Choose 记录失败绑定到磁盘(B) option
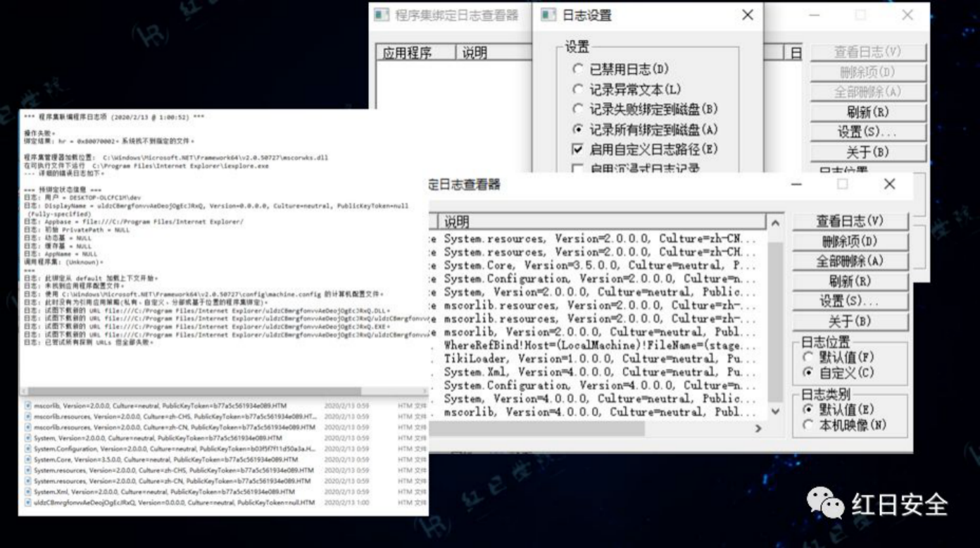This screenshot has width=980, height=548. click(577, 109)
